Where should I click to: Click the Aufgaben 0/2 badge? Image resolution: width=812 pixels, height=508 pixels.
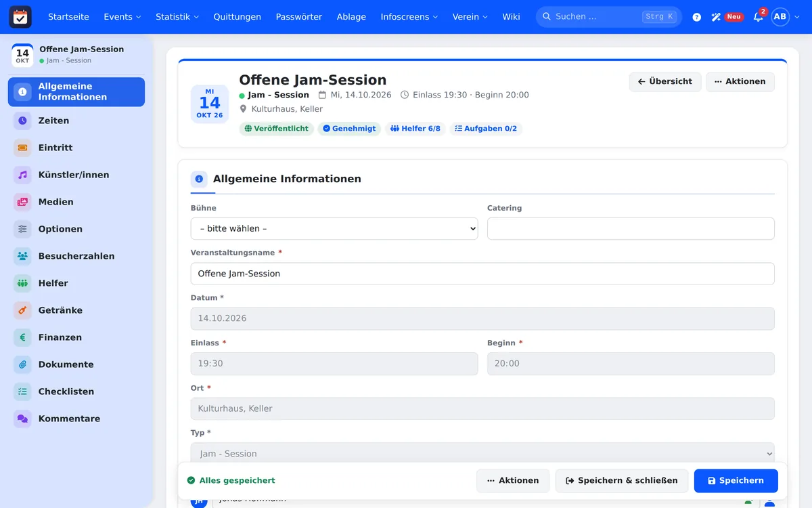point(486,129)
